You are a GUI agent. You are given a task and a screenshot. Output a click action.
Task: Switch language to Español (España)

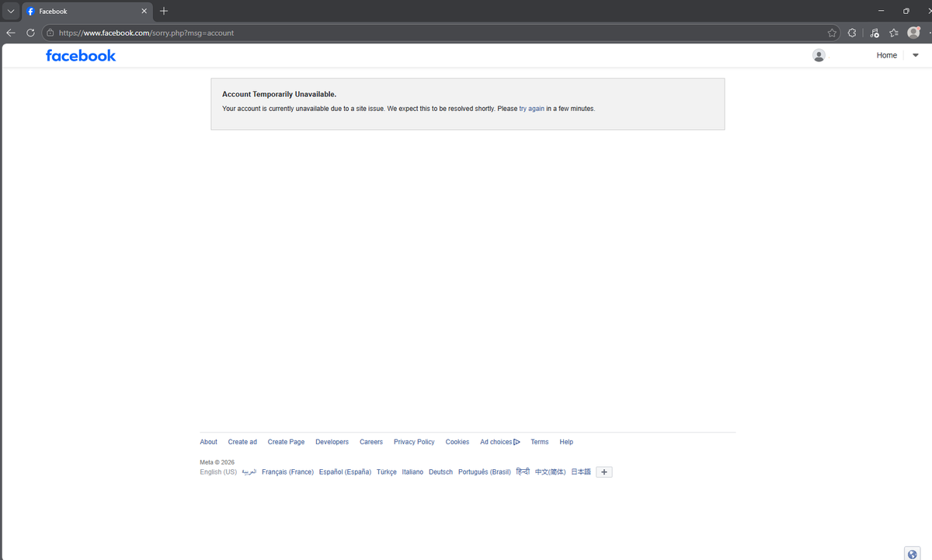pos(345,472)
